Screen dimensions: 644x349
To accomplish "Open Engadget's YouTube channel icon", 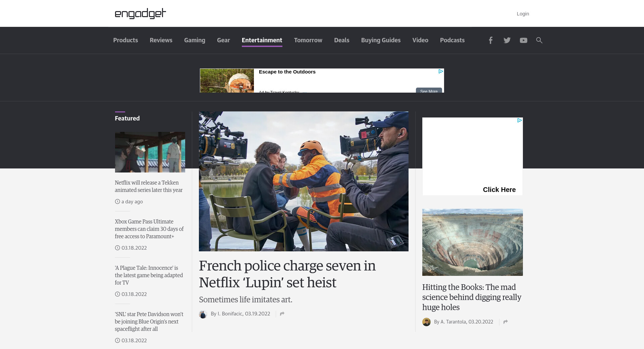I will click(x=523, y=40).
